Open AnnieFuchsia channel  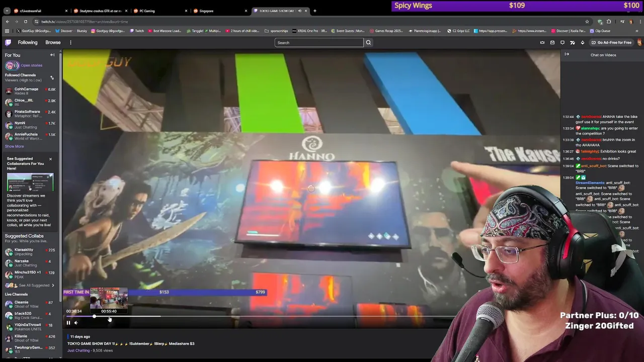[30, 136]
